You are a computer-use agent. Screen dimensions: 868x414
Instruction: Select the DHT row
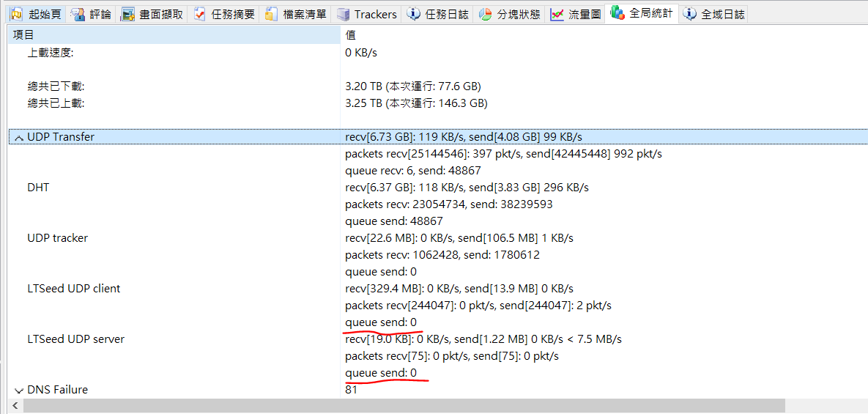point(38,188)
